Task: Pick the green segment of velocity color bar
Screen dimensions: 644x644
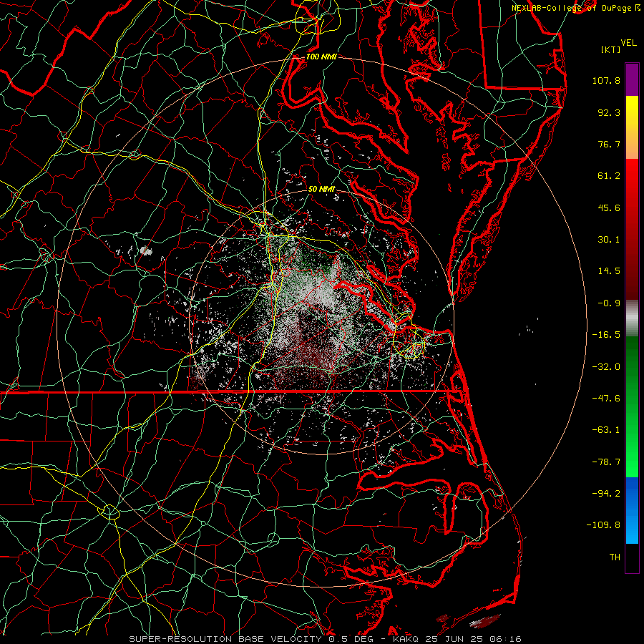Action: coord(632,406)
